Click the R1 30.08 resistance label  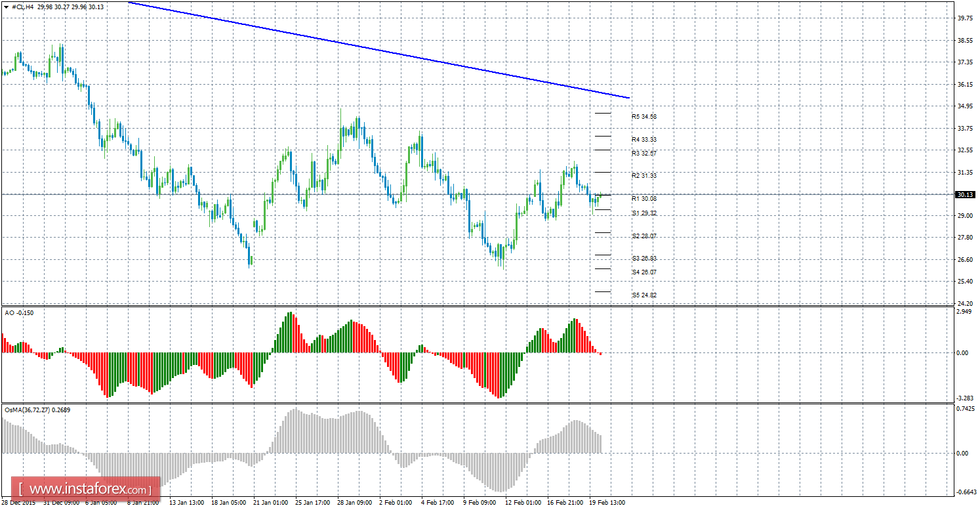pyautogui.click(x=644, y=199)
